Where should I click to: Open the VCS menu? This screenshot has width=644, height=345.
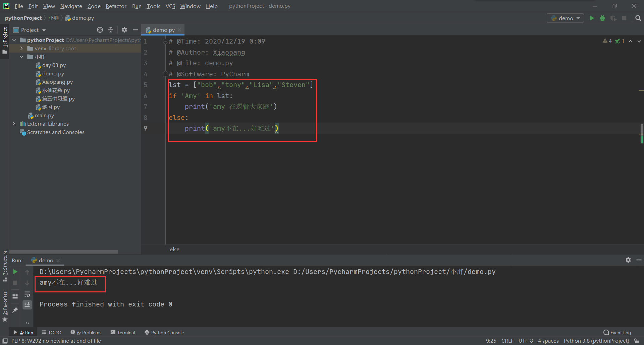(x=170, y=6)
